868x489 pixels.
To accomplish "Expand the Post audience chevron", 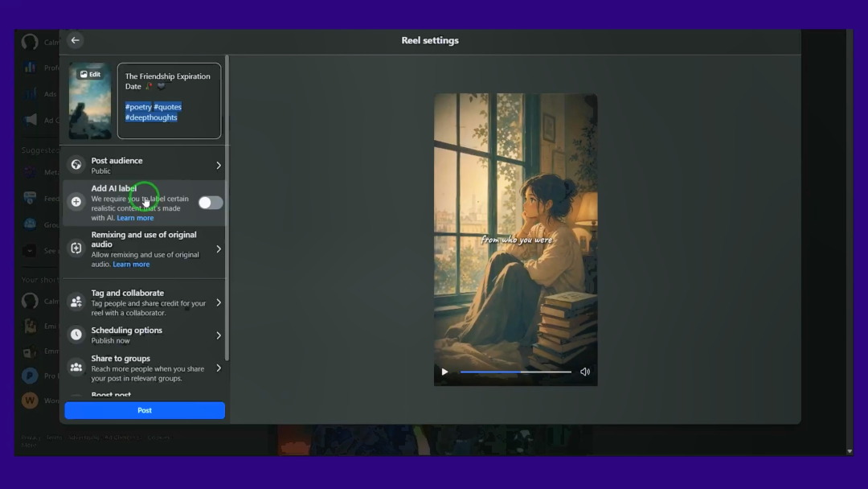I will (219, 166).
